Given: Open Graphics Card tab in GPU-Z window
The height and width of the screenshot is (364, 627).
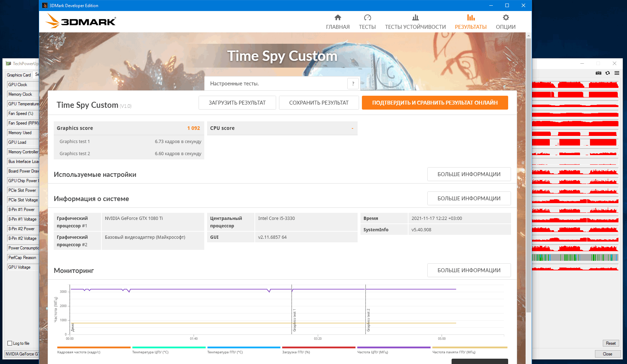Looking at the screenshot, I should [19, 75].
